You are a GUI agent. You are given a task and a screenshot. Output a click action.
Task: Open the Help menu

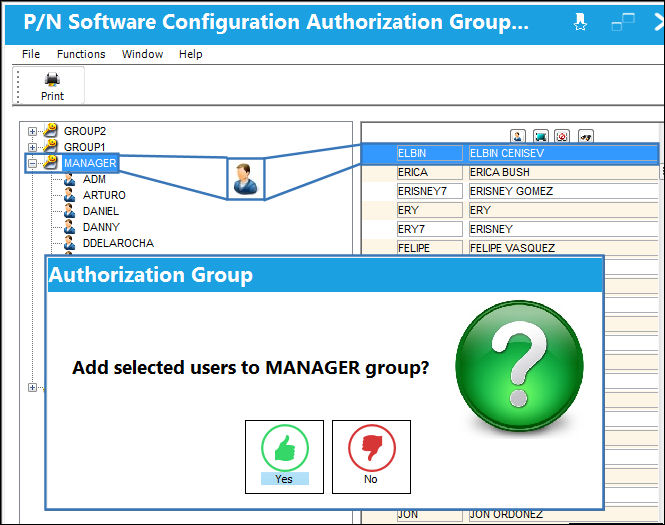pyautogui.click(x=190, y=54)
